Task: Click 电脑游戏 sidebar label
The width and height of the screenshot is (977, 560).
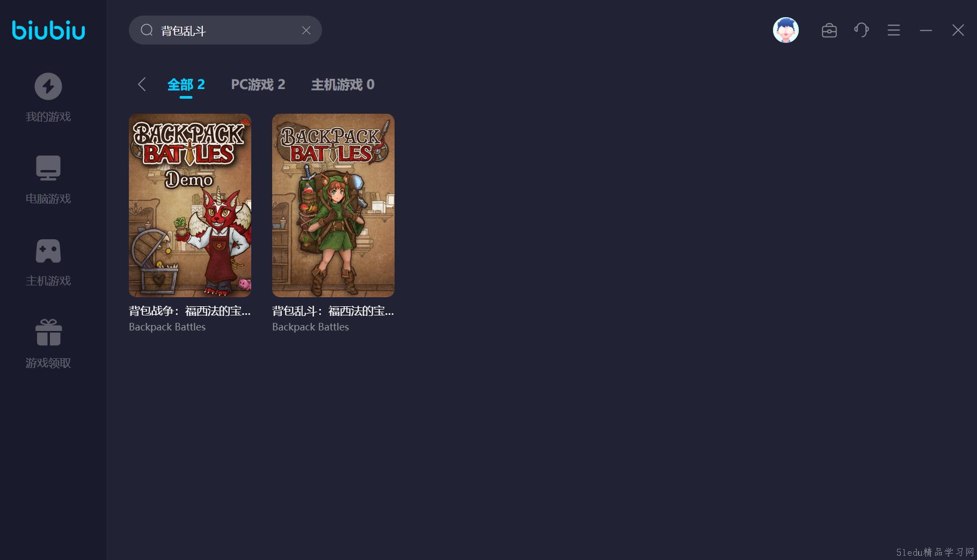Action: pyautogui.click(x=48, y=199)
